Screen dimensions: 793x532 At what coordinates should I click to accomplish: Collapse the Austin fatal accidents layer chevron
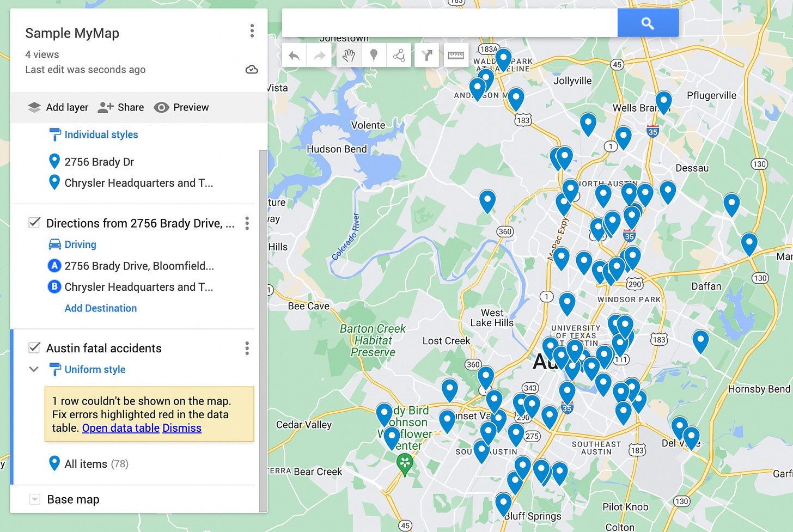click(34, 369)
